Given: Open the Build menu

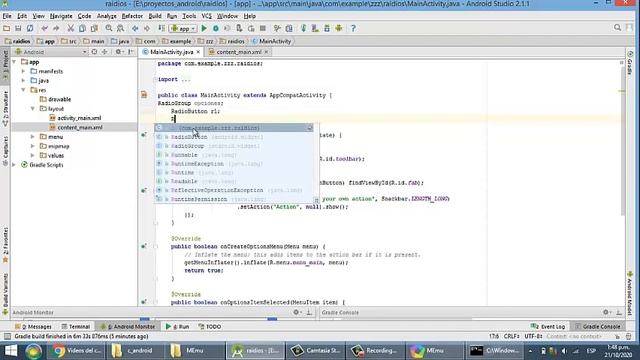Looking at the screenshot, I should point(155,16).
